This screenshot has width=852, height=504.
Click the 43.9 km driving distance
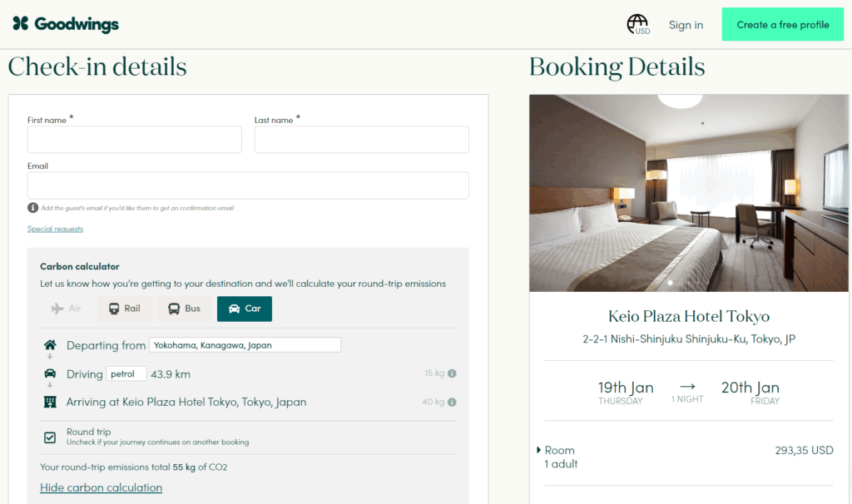tap(171, 374)
